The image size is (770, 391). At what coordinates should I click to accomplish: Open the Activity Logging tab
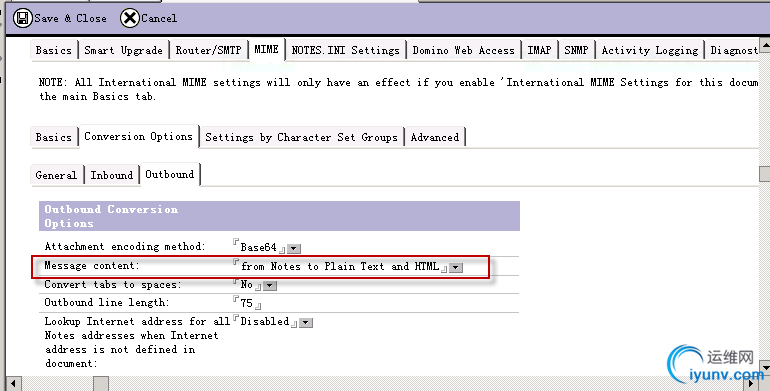[x=649, y=50]
